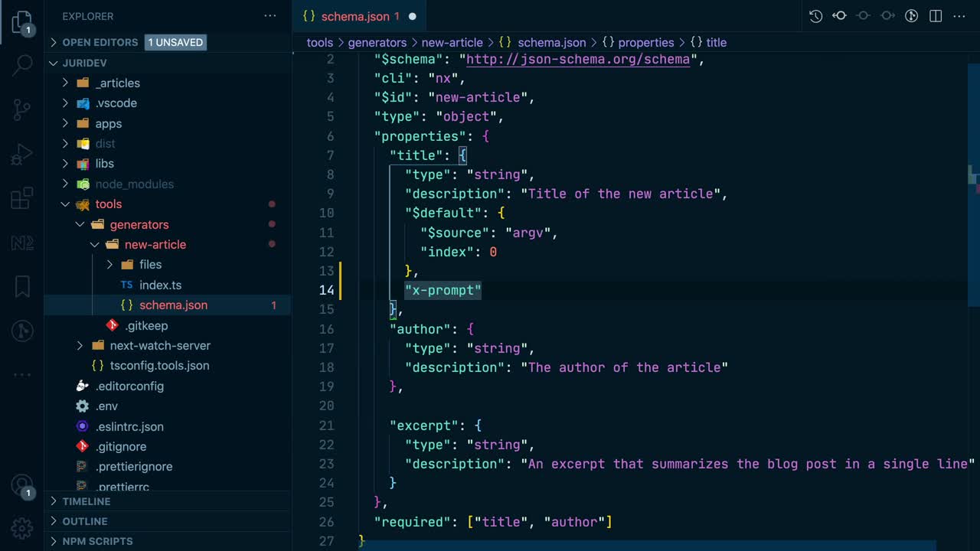
Task: Open the Explorer view in activity bar
Action: 22,22
